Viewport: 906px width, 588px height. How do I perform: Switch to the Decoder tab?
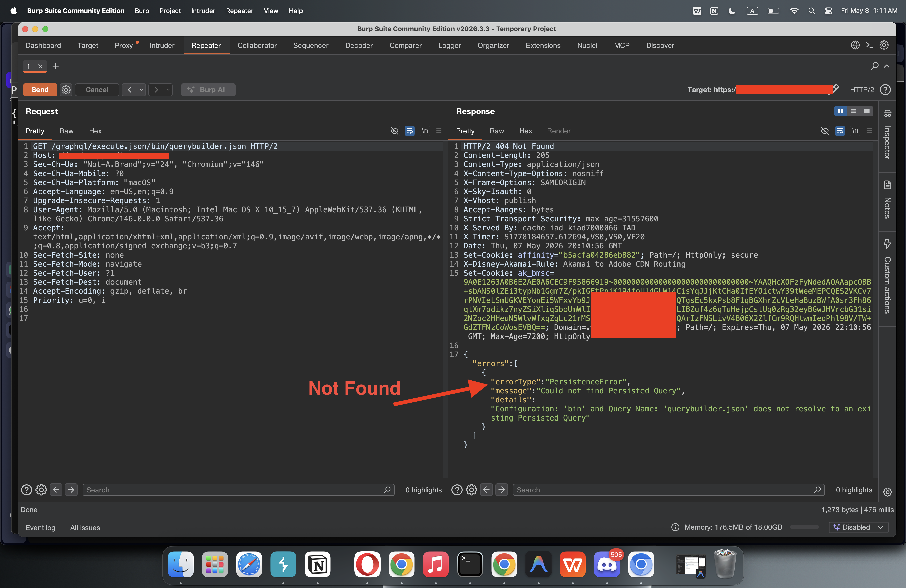[x=359, y=45]
